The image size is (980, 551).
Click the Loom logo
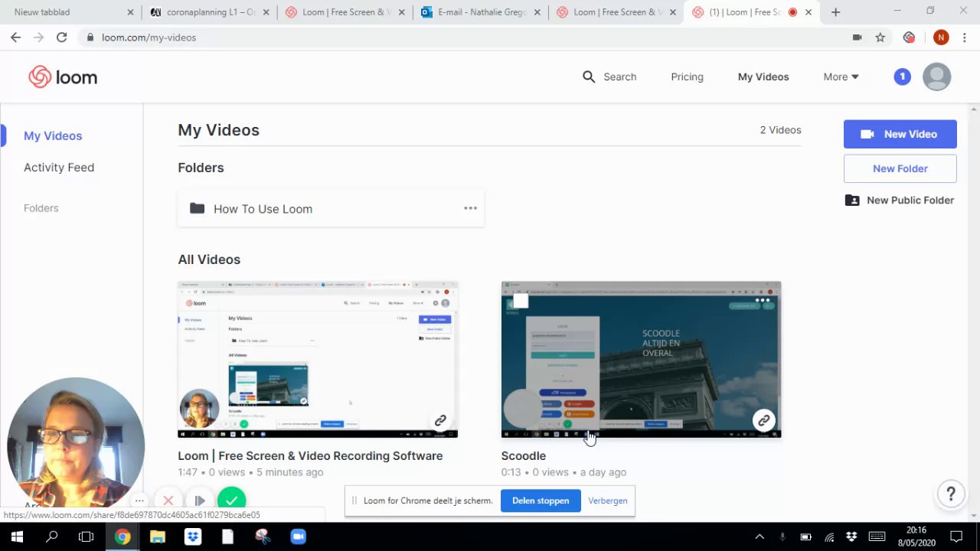(x=63, y=77)
